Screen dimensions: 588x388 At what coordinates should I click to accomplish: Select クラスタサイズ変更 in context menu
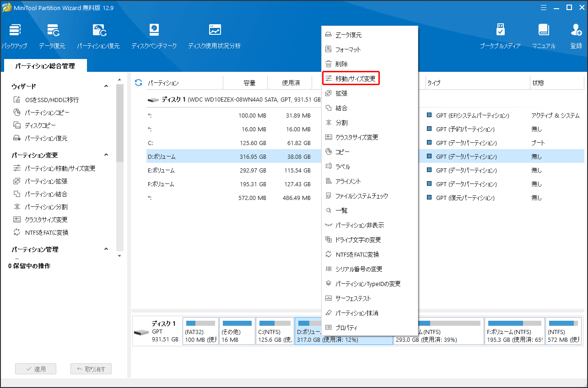(370, 137)
